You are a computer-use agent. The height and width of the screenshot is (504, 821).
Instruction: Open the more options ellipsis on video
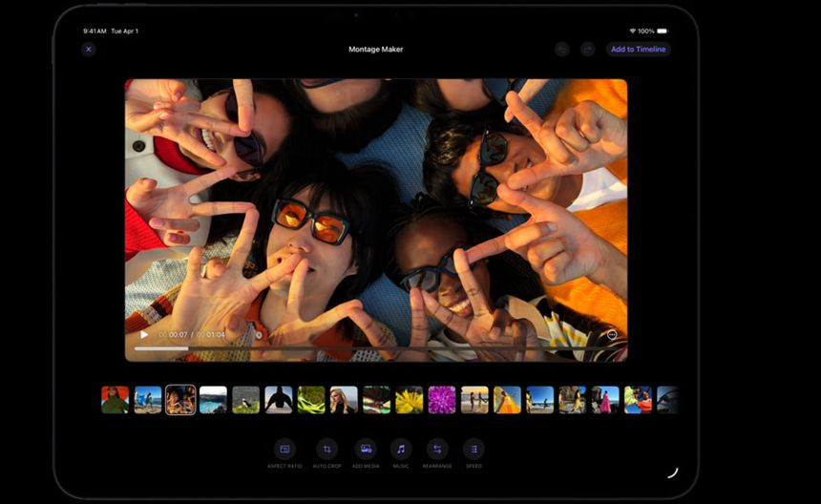pos(611,335)
